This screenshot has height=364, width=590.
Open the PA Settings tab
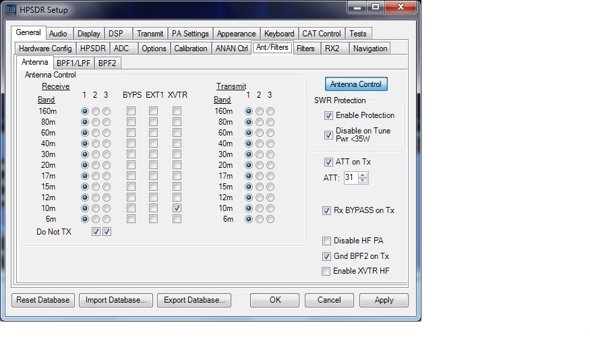tap(190, 34)
